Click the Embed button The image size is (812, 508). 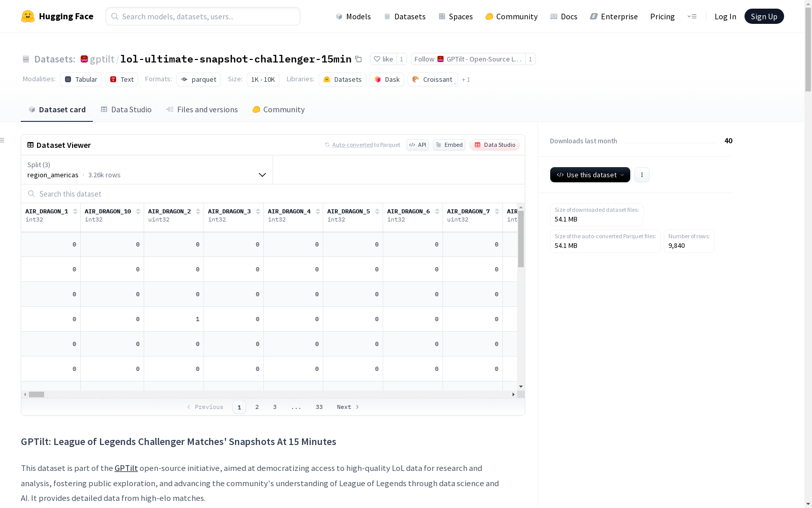coord(449,145)
